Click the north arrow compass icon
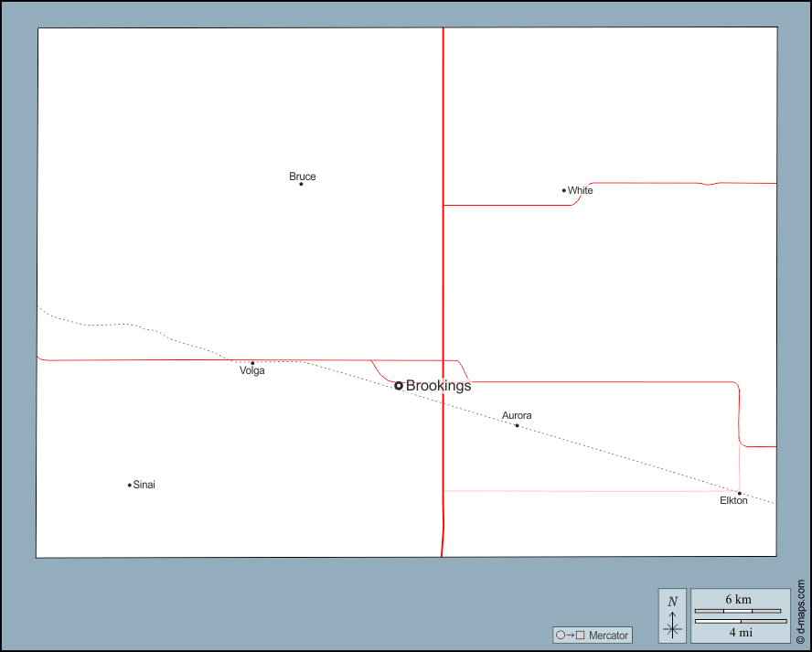The height and width of the screenshot is (652, 812). click(x=672, y=615)
